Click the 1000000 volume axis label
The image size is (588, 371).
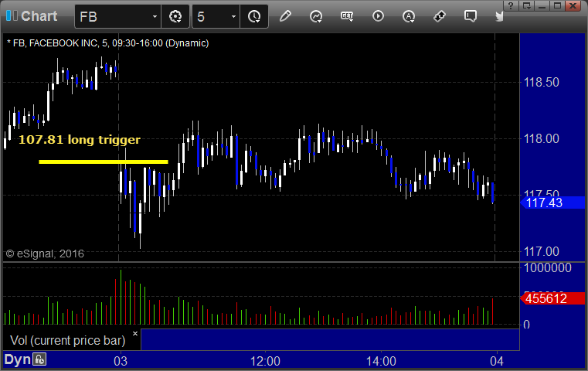pos(547,268)
